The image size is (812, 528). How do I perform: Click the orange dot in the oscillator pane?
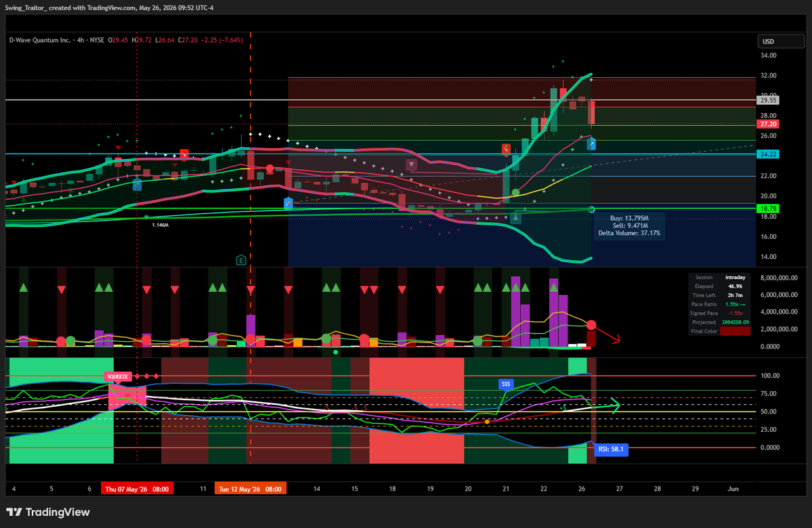tap(487, 422)
